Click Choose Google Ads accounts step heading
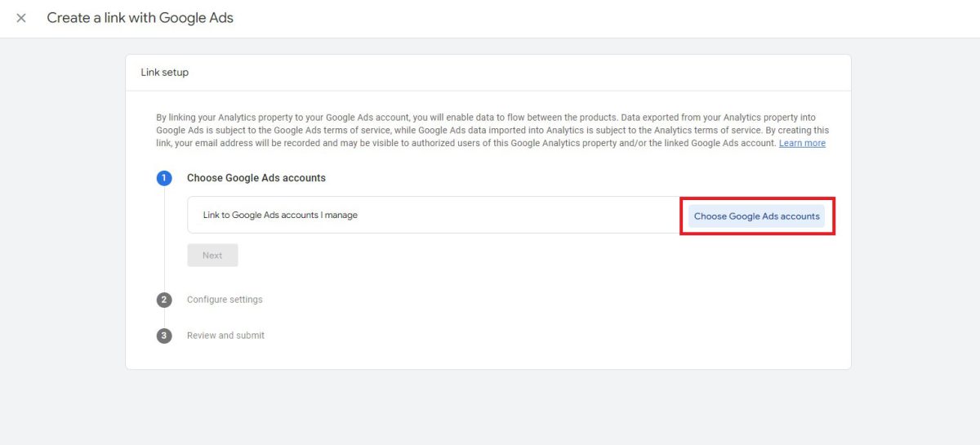Image resolution: width=980 pixels, height=445 pixels. point(256,178)
